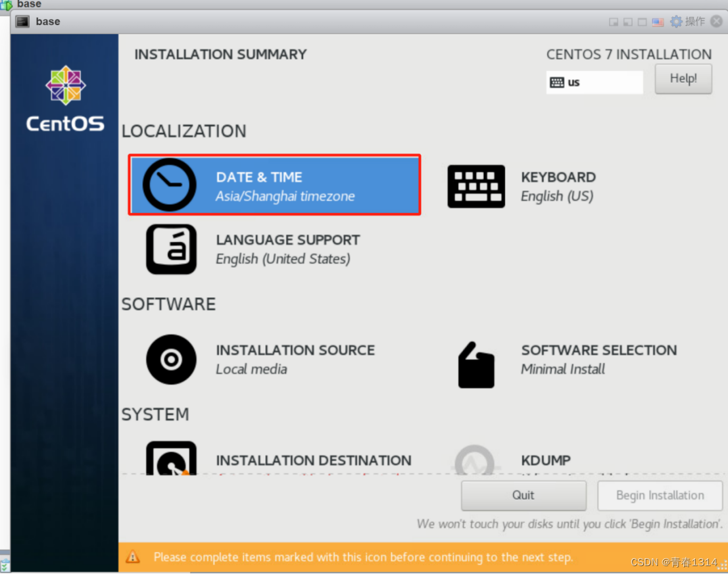Close the base console window
This screenshot has width=728, height=574.
pos(716,21)
